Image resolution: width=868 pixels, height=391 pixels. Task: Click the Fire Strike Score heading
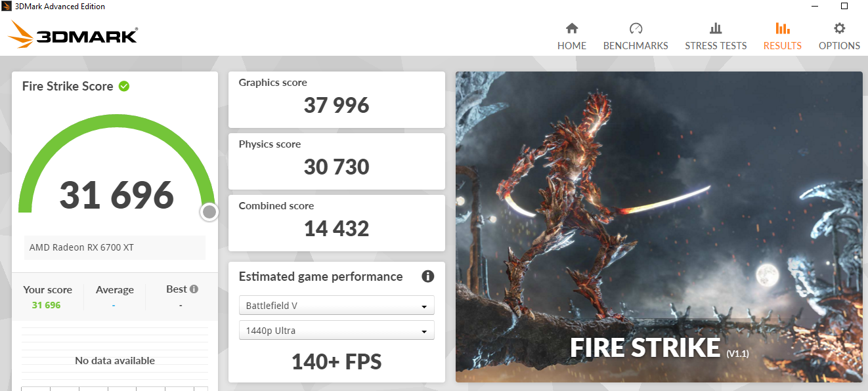tap(68, 86)
